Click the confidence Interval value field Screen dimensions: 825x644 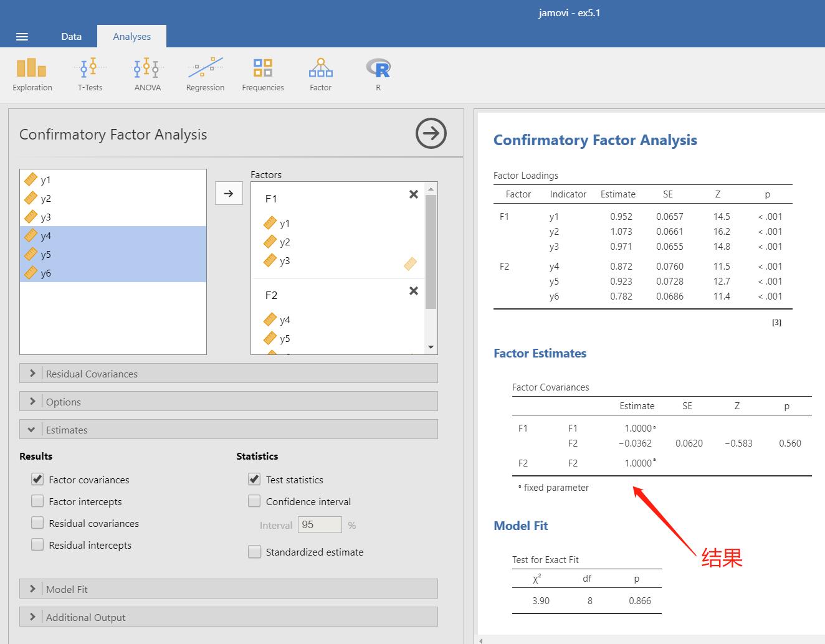pos(320,525)
